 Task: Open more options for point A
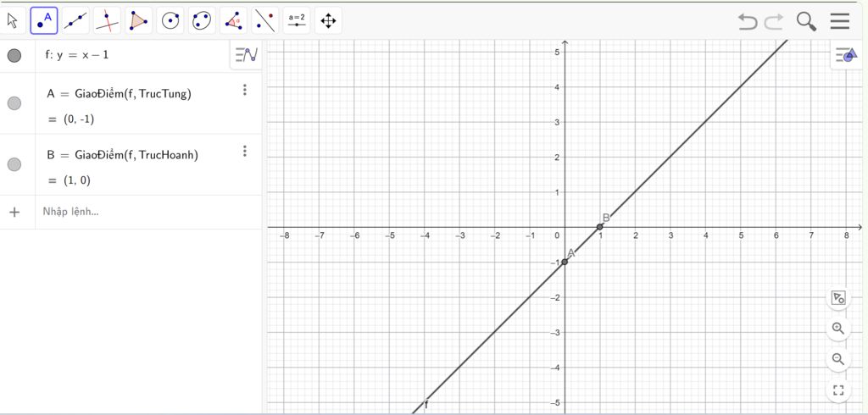pos(245,90)
